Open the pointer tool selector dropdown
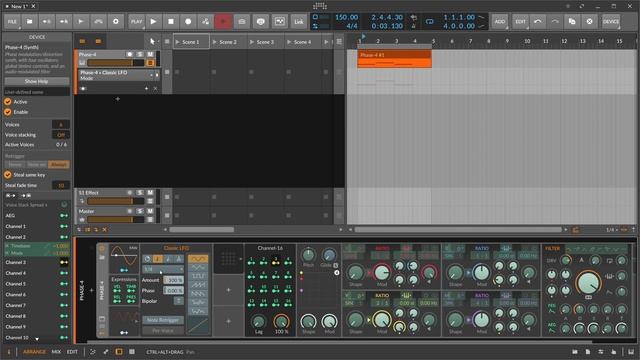Viewport: 640px width, 360px height. point(152,42)
